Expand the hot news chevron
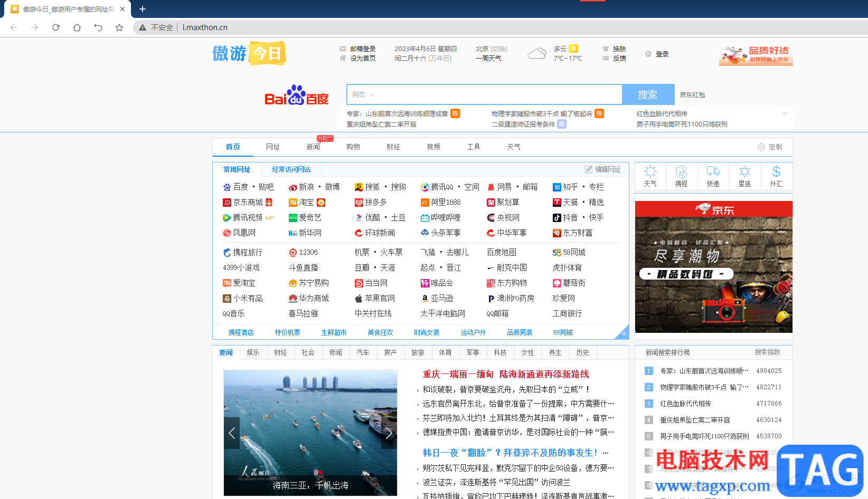Viewport: 868px width, 499px height. [x=785, y=113]
